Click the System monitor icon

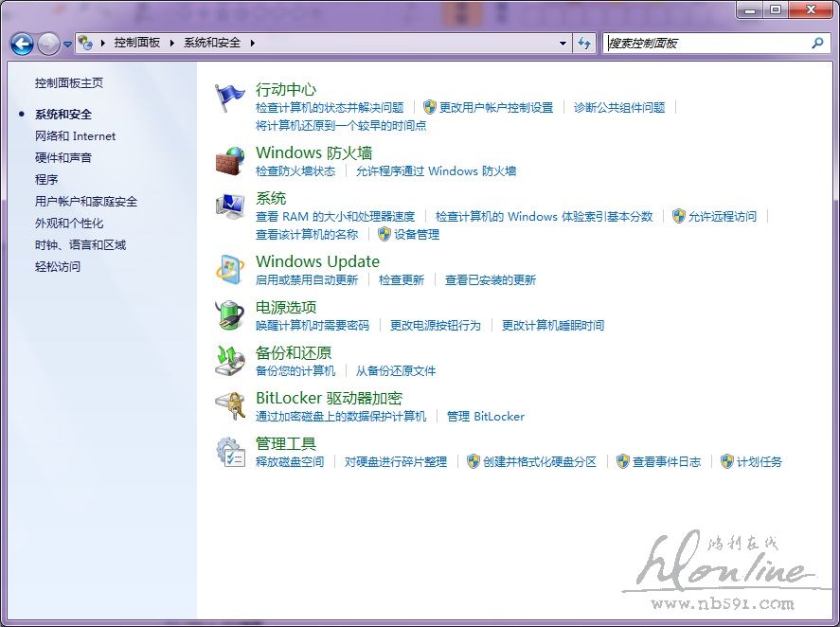point(230,206)
